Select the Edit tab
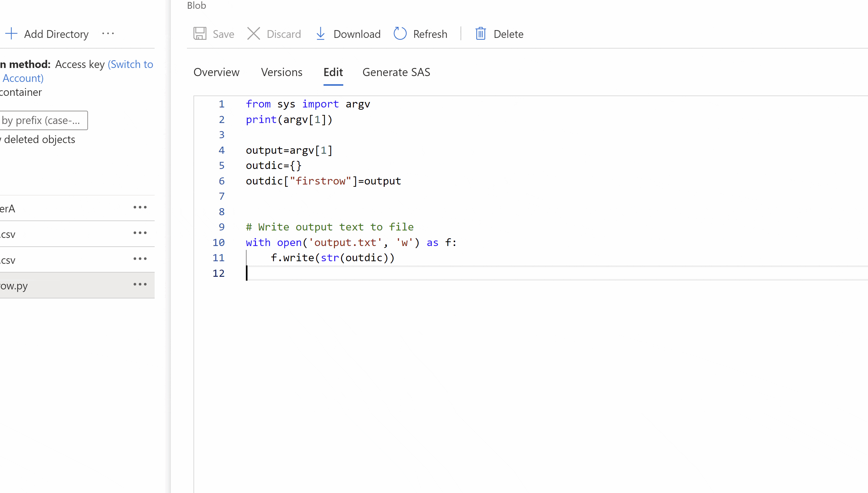868x493 pixels. (x=333, y=72)
